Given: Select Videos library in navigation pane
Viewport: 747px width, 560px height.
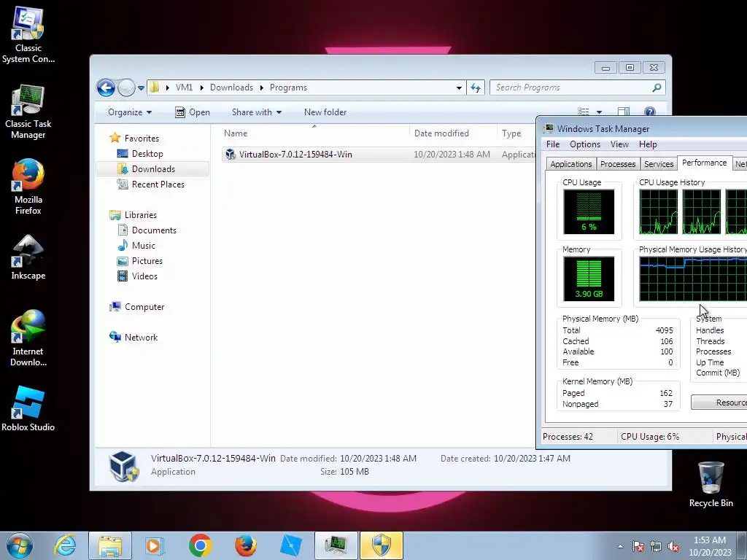Looking at the screenshot, I should click(x=144, y=276).
